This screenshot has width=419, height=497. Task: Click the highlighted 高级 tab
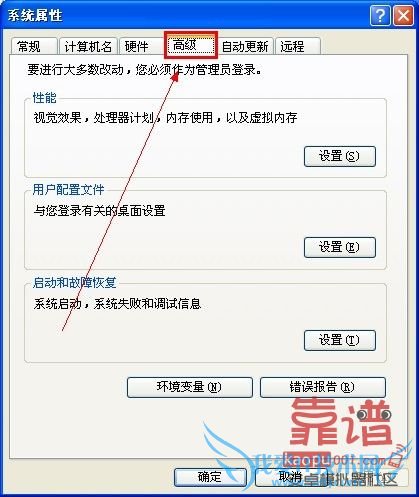point(190,45)
